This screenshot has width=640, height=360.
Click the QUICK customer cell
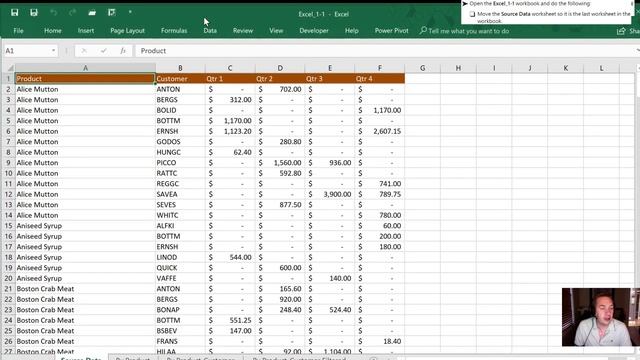pos(180,268)
